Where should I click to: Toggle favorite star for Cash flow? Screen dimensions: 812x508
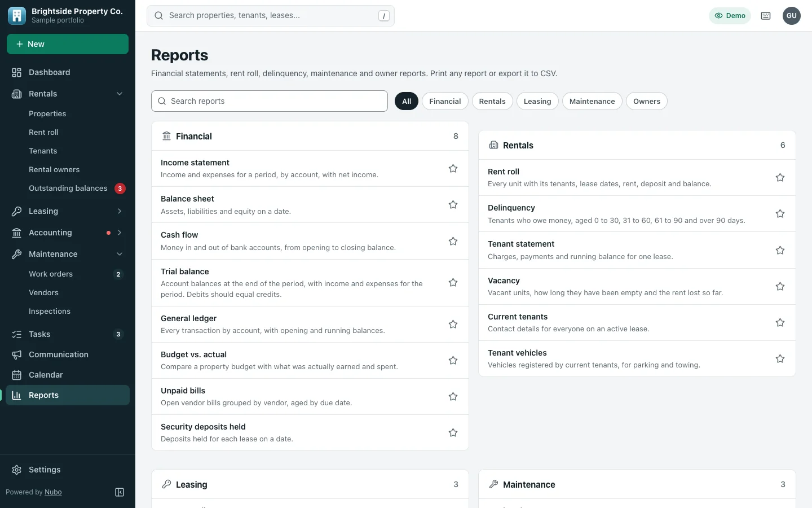point(453,241)
